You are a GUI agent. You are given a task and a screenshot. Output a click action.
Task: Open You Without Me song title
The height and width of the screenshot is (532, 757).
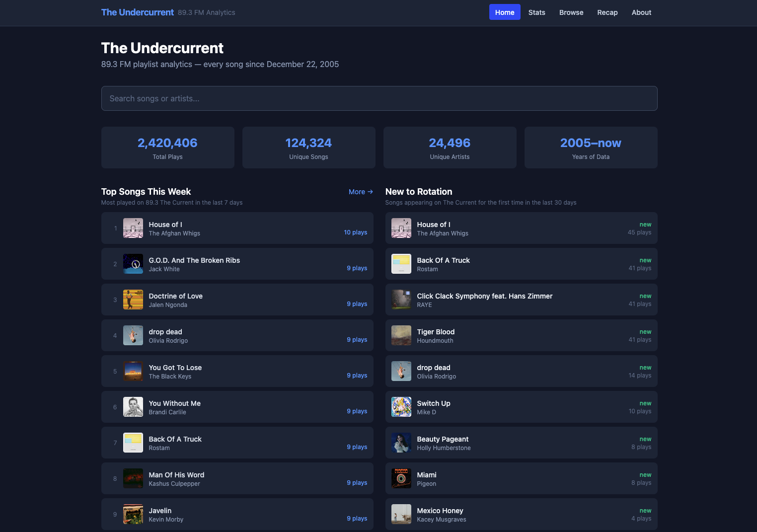pyautogui.click(x=175, y=403)
